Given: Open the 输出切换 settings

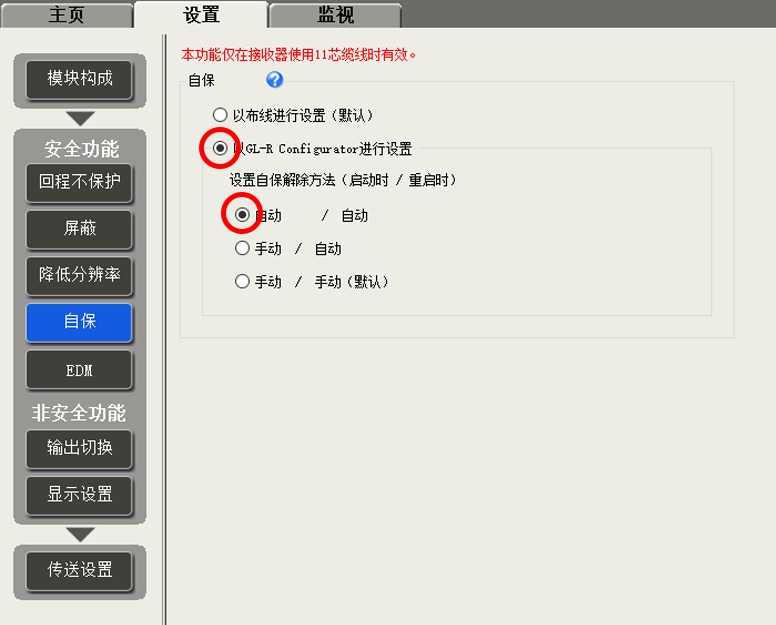Looking at the screenshot, I should pos(80,448).
